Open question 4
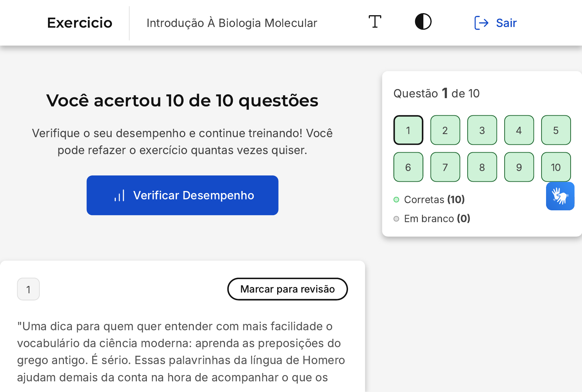The width and height of the screenshot is (582, 392). (519, 130)
